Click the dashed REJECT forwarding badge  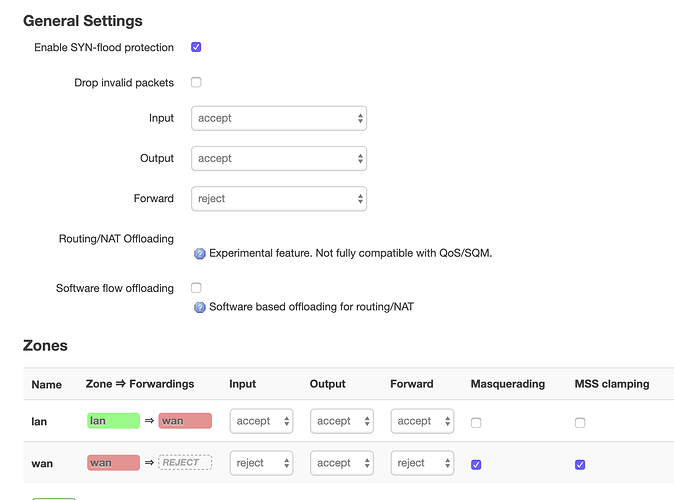click(185, 463)
